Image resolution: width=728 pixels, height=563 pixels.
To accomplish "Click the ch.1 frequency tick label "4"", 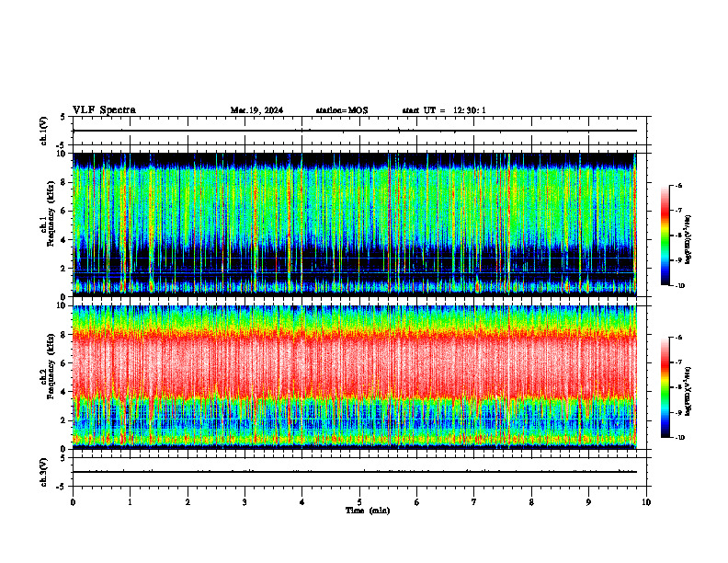I will point(63,240).
